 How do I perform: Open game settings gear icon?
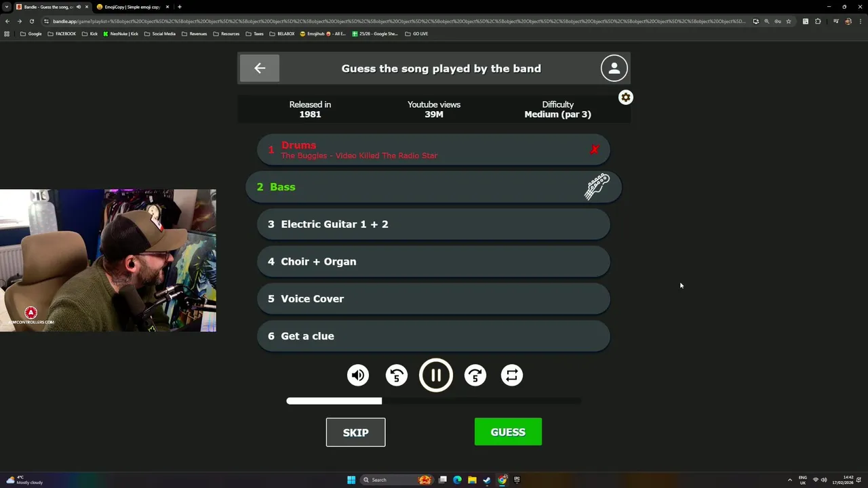(625, 98)
